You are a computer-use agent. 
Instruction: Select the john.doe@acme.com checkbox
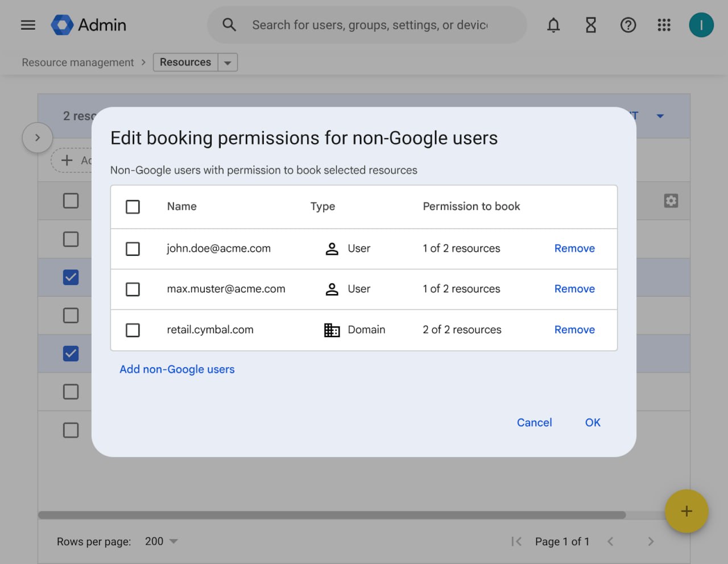[133, 249]
